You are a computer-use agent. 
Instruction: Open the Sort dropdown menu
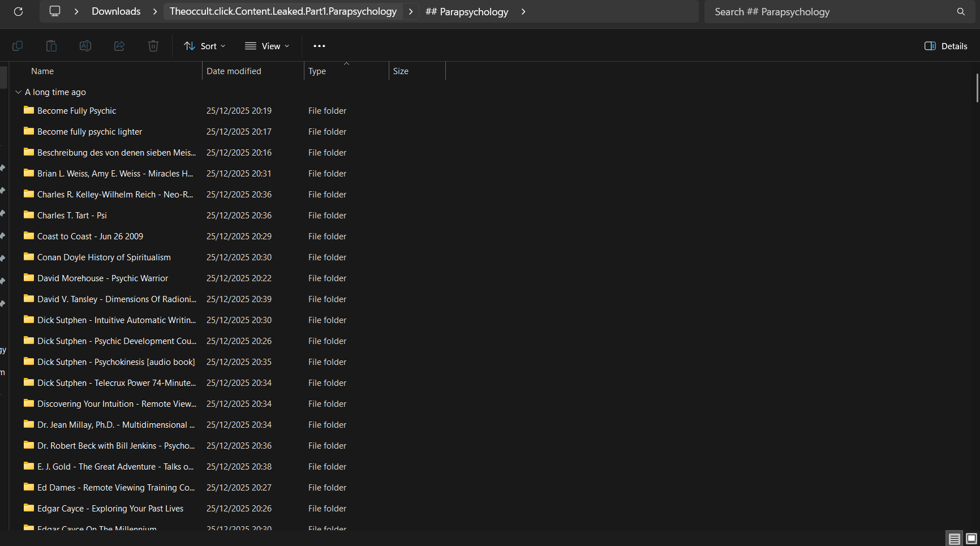205,46
